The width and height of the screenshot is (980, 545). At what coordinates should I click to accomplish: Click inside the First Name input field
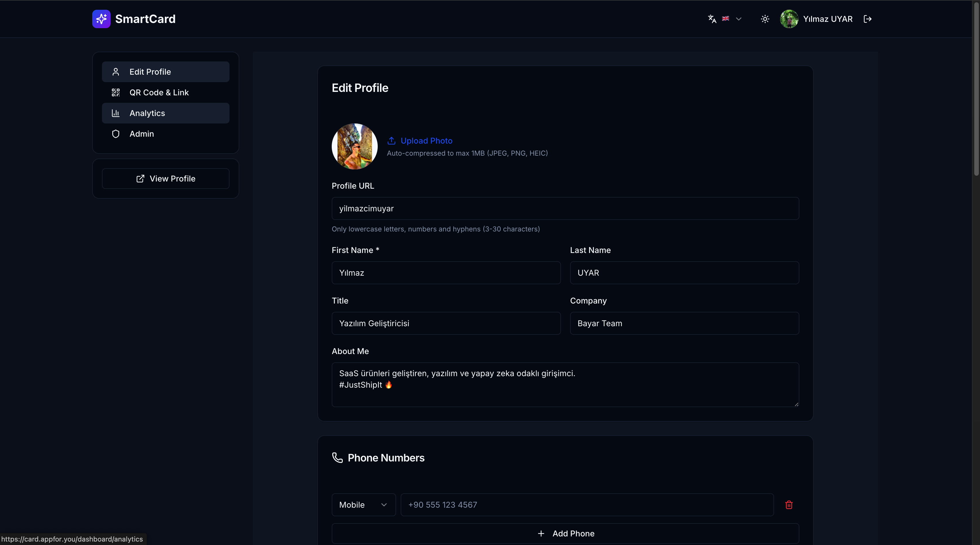pos(445,273)
